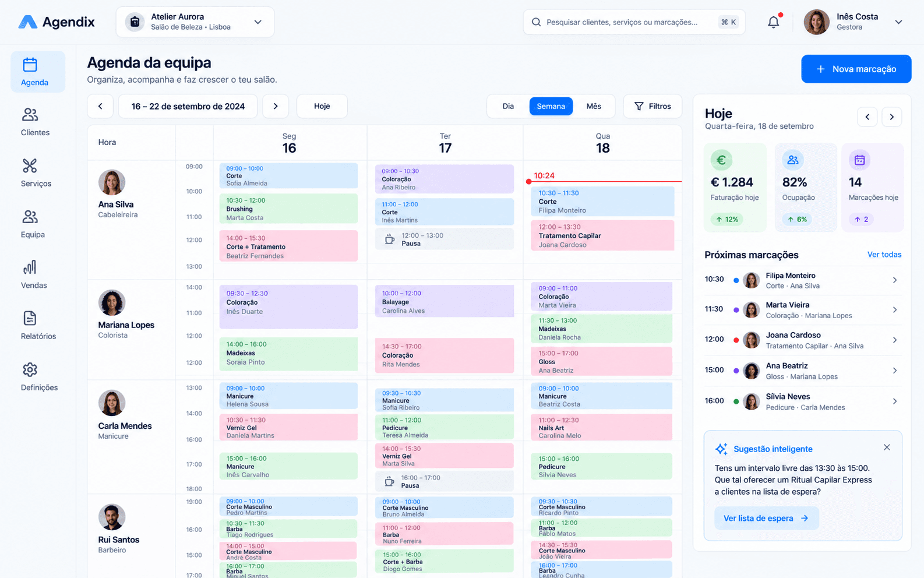Open Serviços scissors icon
The width and height of the screenshot is (924, 578).
point(30,166)
